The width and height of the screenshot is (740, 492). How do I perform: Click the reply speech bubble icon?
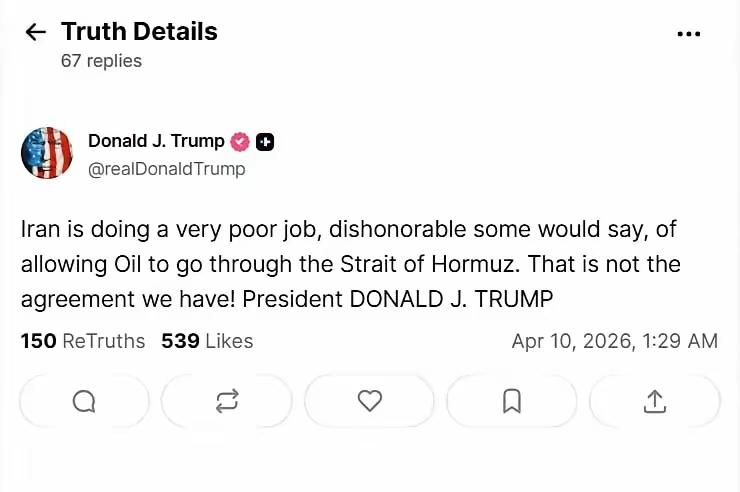point(84,401)
